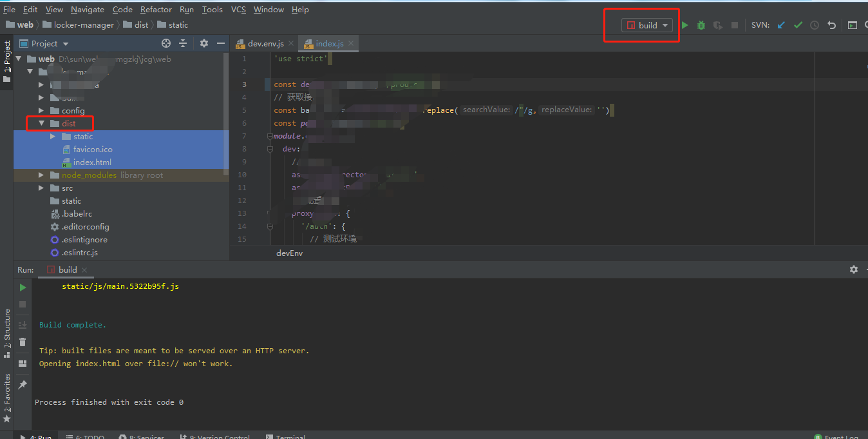This screenshot has height=439, width=868.
Task: Revert changes using the undo arrow icon
Action: [831, 24]
